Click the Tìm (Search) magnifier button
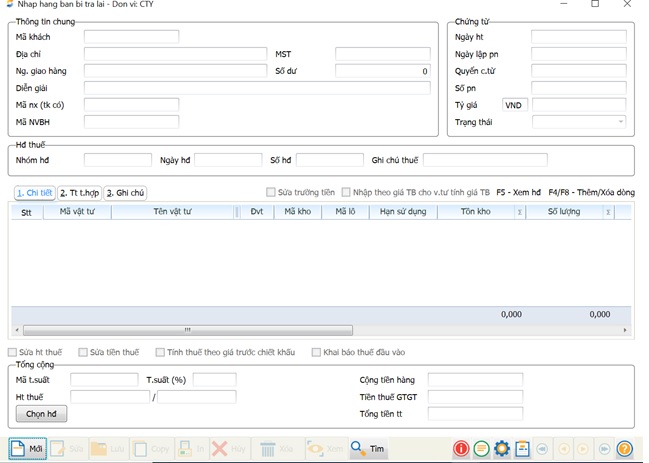This screenshot has width=649, height=463. [x=367, y=449]
